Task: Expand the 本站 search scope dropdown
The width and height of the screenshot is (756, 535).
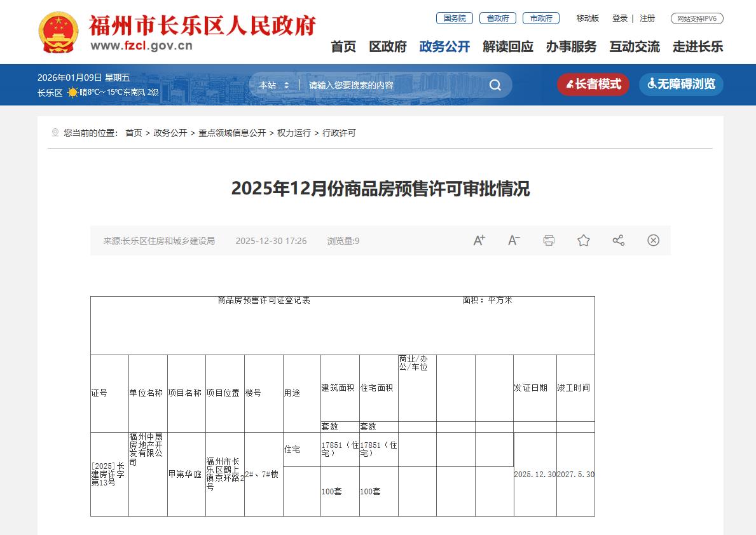Action: click(x=274, y=85)
